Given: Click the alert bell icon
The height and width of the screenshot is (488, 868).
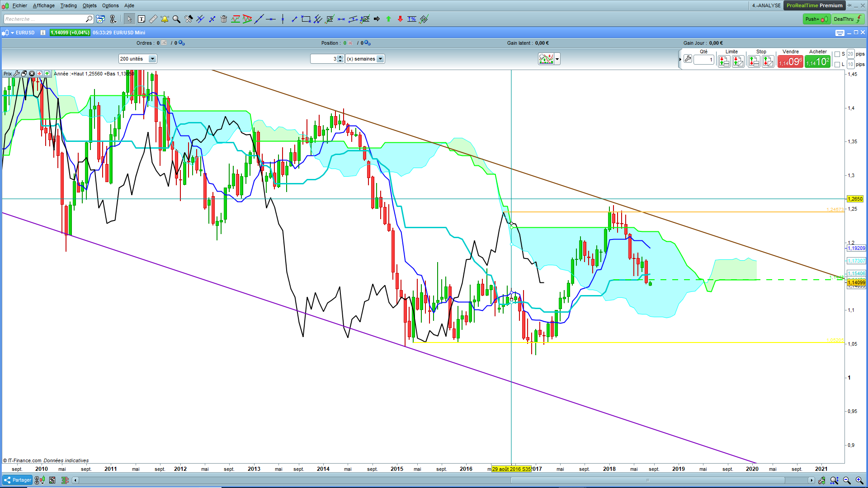Looking at the screenshot, I should [165, 19].
